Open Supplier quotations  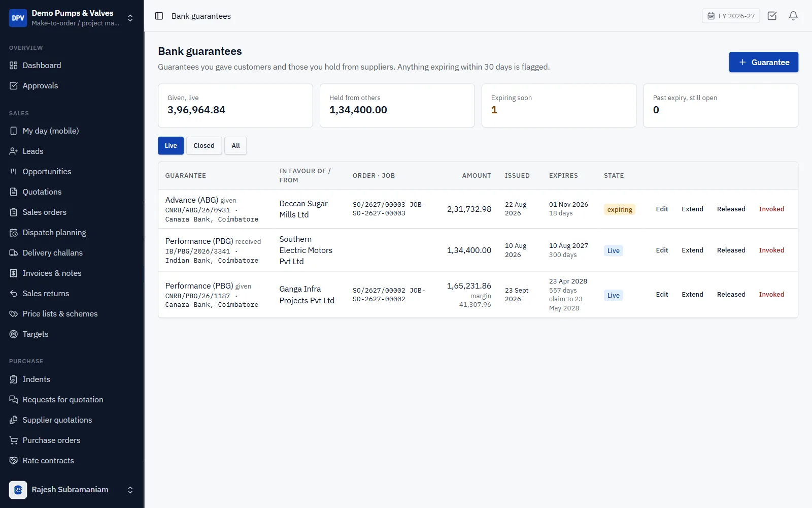point(72,420)
